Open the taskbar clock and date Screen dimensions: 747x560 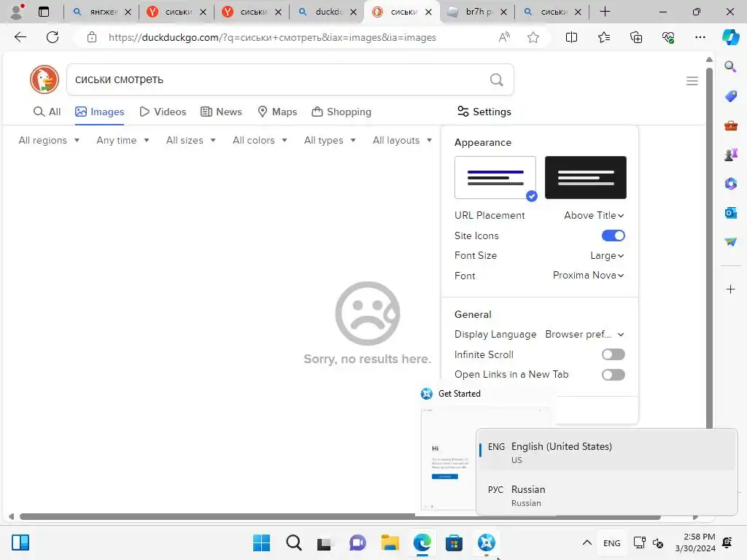coord(695,542)
